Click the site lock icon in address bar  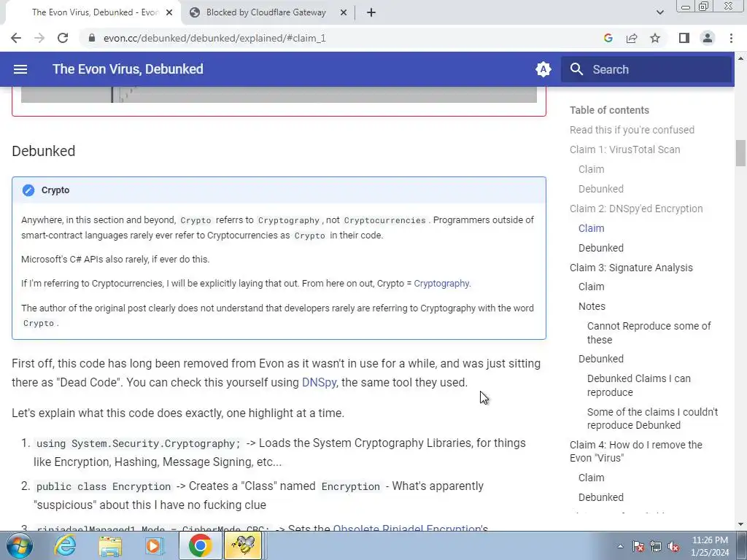(92, 38)
